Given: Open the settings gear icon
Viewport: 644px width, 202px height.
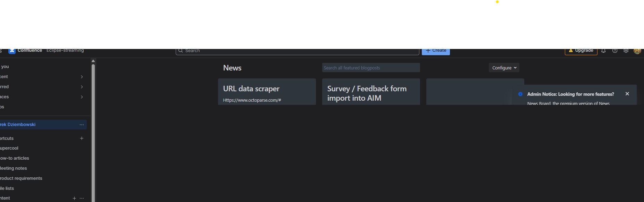Looking at the screenshot, I should pos(626,51).
